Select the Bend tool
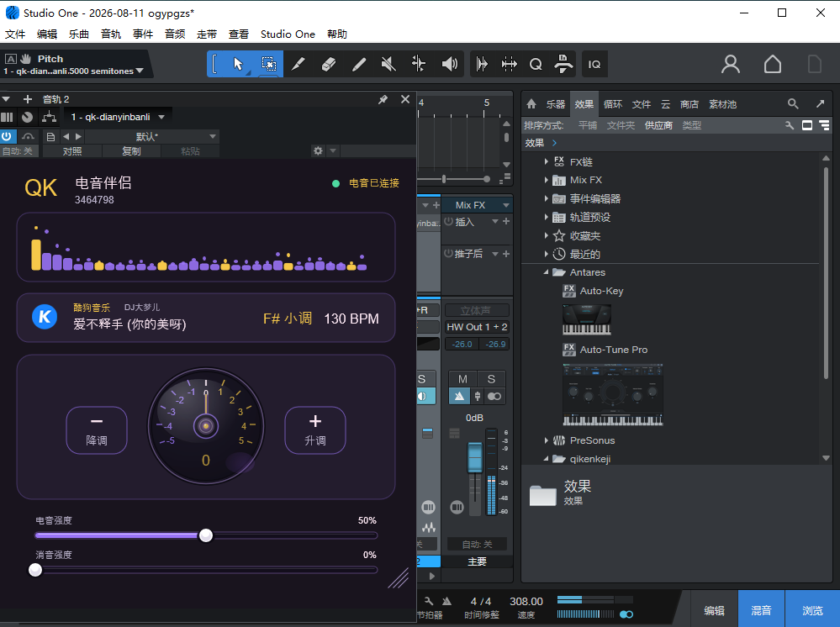Screen dimensions: 840x627 point(419,64)
